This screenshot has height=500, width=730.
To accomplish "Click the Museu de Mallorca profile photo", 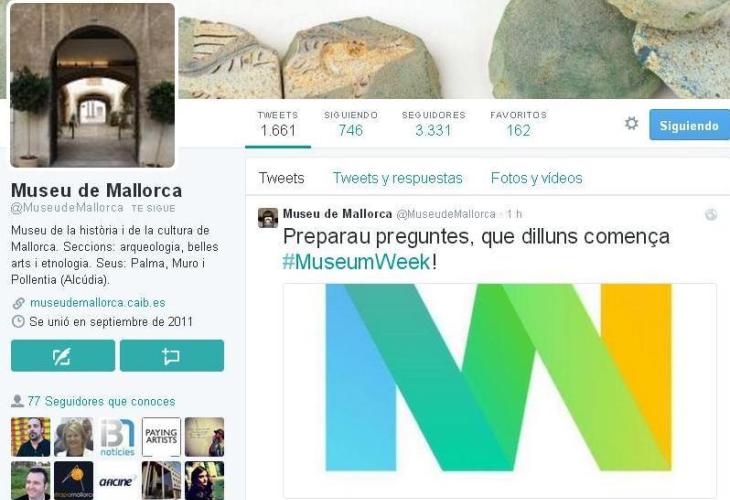I will (x=93, y=85).
